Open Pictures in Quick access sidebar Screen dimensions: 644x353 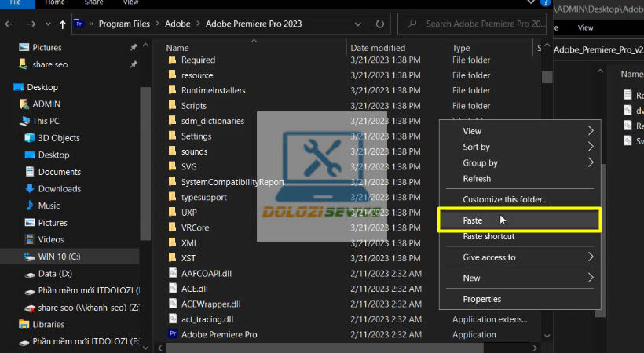point(47,48)
